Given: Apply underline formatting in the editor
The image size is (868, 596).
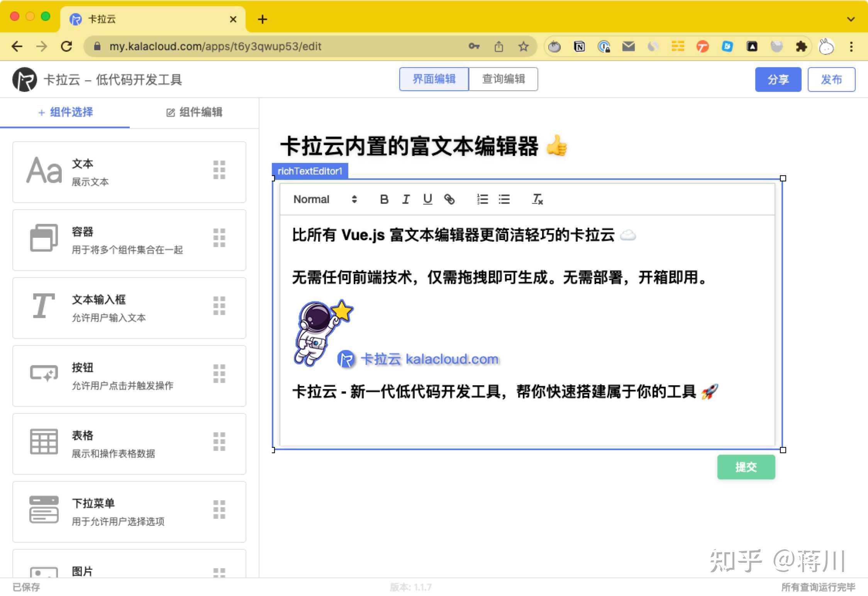Looking at the screenshot, I should click(x=427, y=200).
